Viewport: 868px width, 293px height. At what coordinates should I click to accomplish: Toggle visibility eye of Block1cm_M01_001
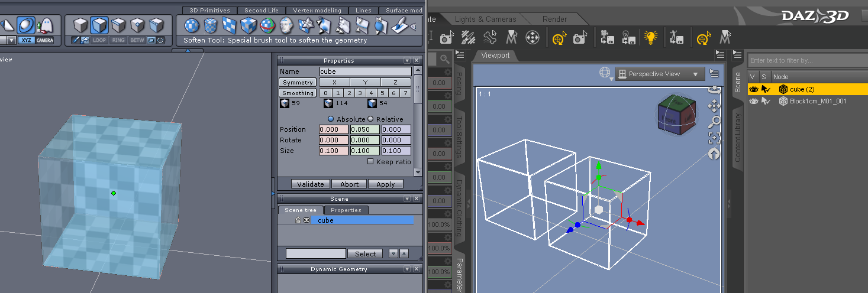pos(753,101)
